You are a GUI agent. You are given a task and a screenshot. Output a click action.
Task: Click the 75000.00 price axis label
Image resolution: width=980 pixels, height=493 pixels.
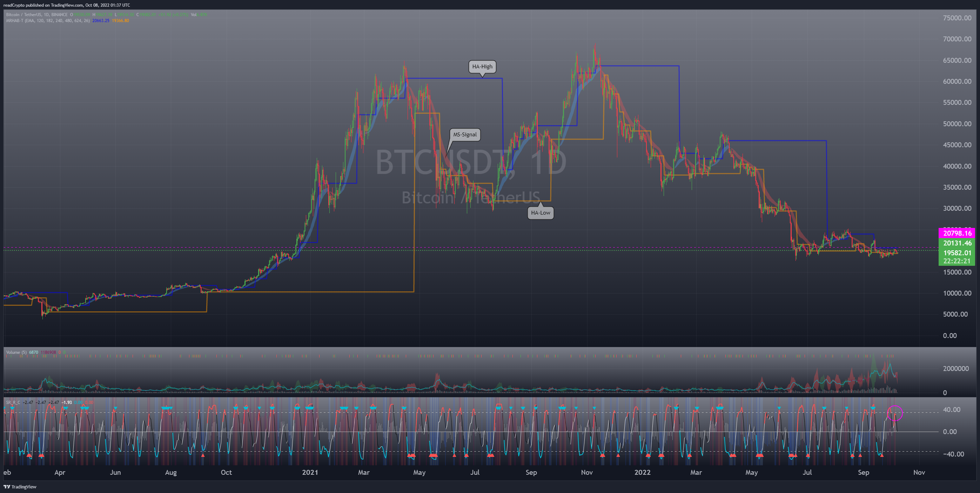(957, 18)
